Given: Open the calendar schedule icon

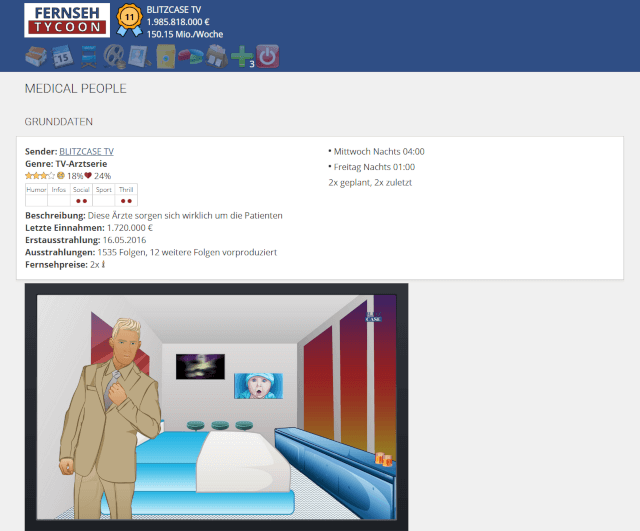Looking at the screenshot, I should 62,56.
